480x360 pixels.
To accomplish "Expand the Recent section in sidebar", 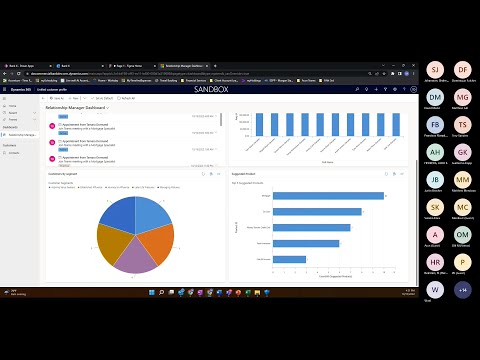I will pos(35,113).
